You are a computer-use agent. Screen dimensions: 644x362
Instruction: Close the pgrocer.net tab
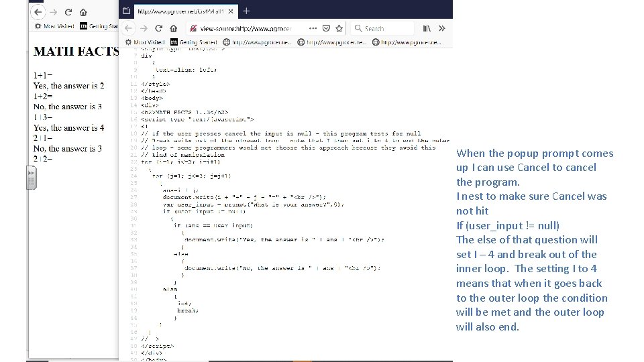tap(231, 11)
